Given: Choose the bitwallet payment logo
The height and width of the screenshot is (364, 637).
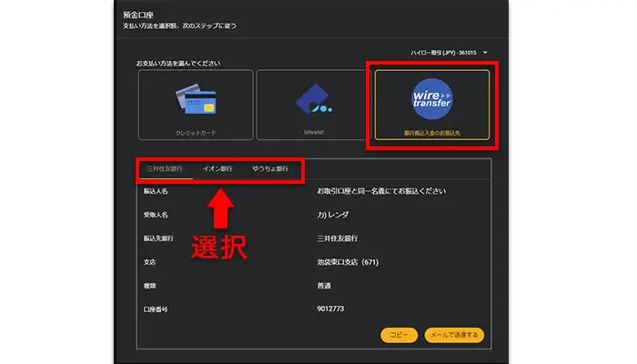Looking at the screenshot, I should click(x=313, y=102).
